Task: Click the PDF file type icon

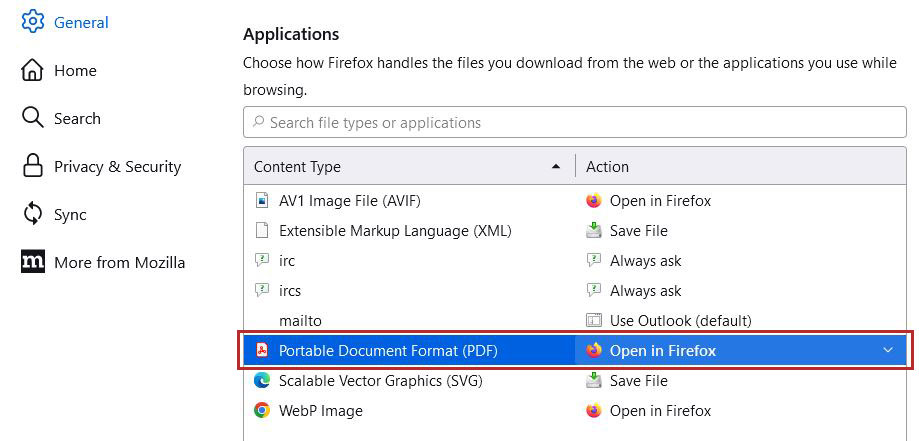Action: point(262,350)
